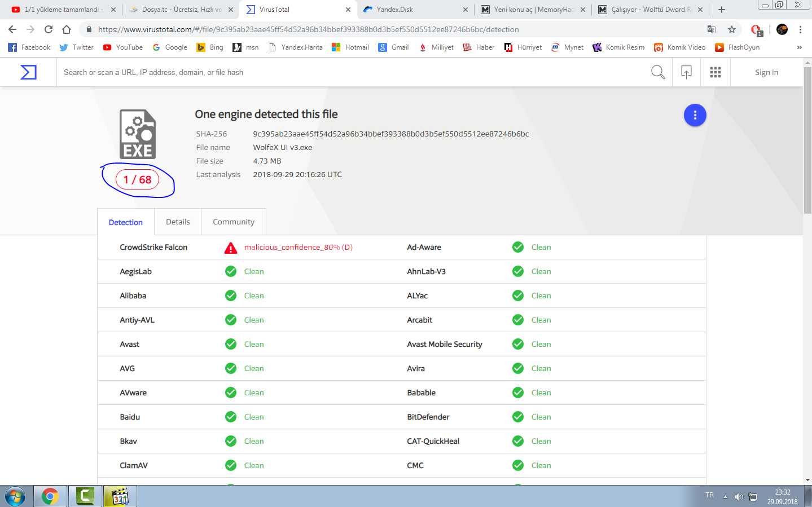Screen dimensions: 812x507
Task: Switch to the YouTube '1/1 yükleme tamamlandı' tab
Action: coord(63,10)
